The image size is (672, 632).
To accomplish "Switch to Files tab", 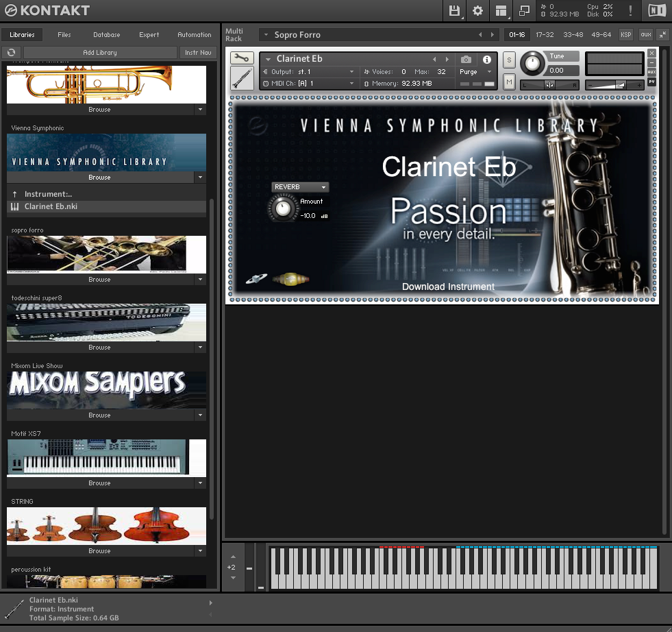I will pyautogui.click(x=64, y=35).
